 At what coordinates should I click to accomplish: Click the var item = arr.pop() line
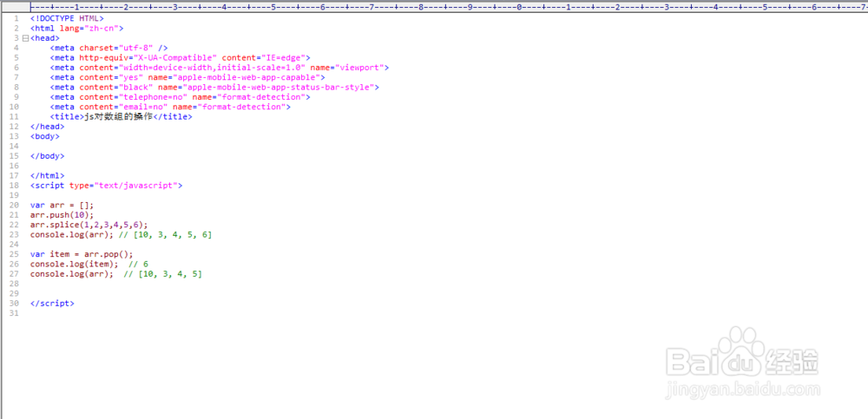[x=82, y=255]
